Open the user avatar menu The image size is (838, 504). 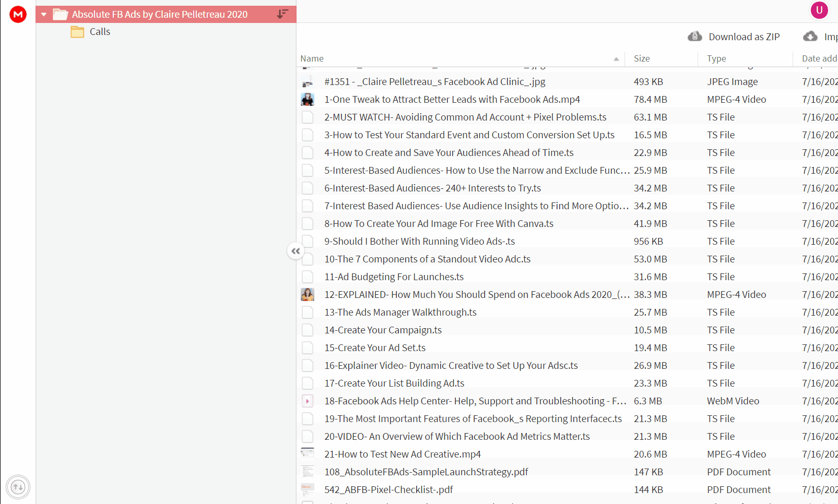click(819, 10)
